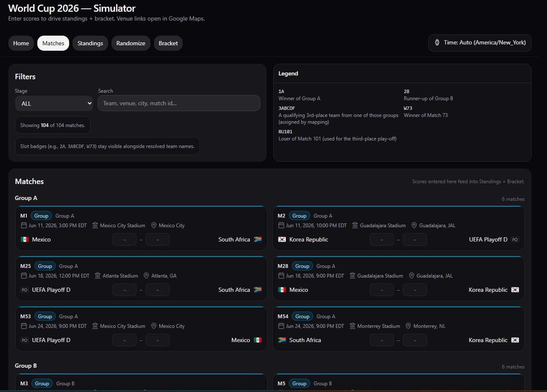Click the 'Group B' section heading

click(26, 366)
